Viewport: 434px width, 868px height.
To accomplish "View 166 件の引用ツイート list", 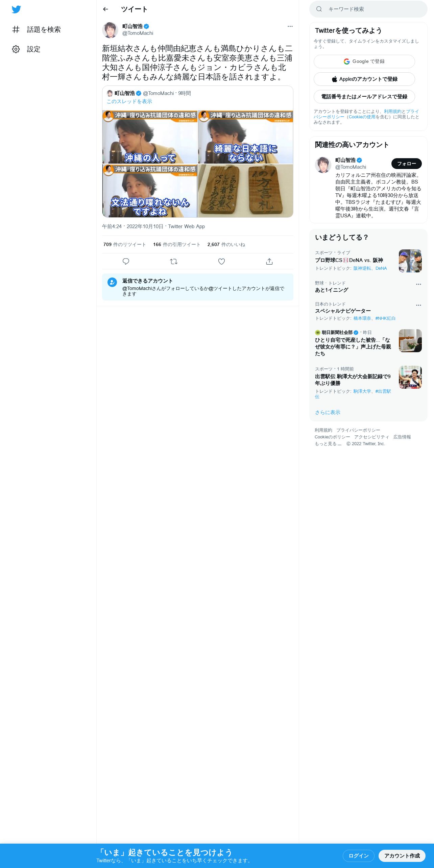I will point(177,244).
